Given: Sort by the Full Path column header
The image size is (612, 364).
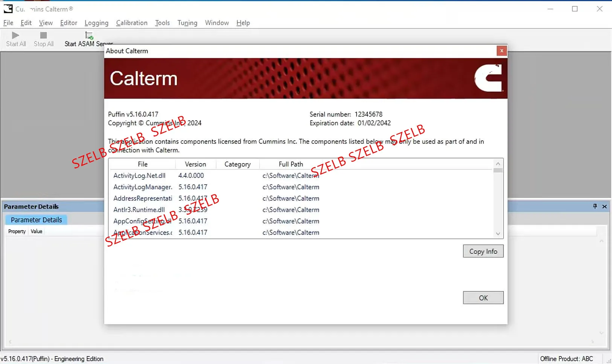Looking at the screenshot, I should click(291, 164).
